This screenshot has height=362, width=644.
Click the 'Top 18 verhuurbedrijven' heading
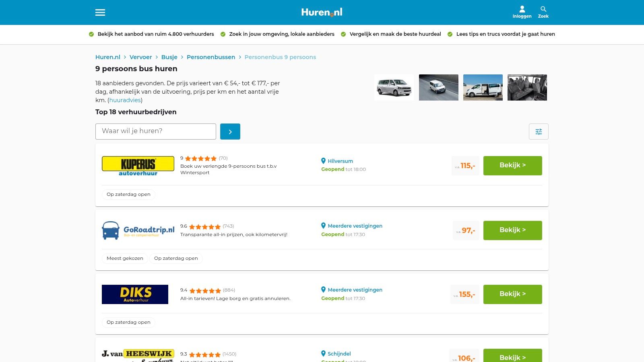point(136,112)
